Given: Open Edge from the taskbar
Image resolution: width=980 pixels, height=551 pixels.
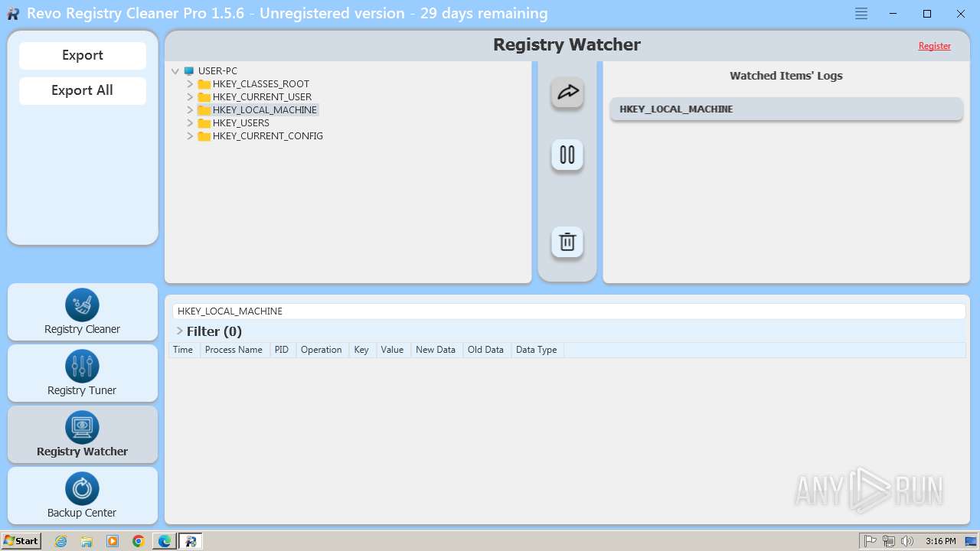Looking at the screenshot, I should (x=165, y=541).
